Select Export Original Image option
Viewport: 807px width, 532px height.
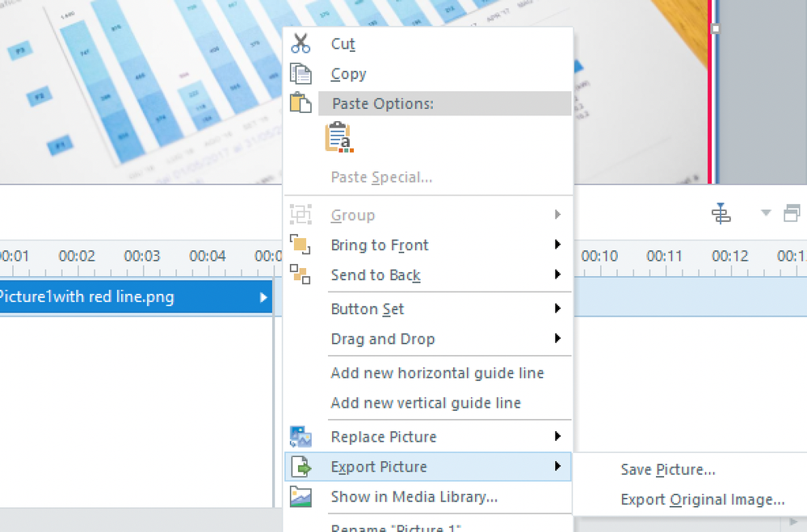[702, 500]
